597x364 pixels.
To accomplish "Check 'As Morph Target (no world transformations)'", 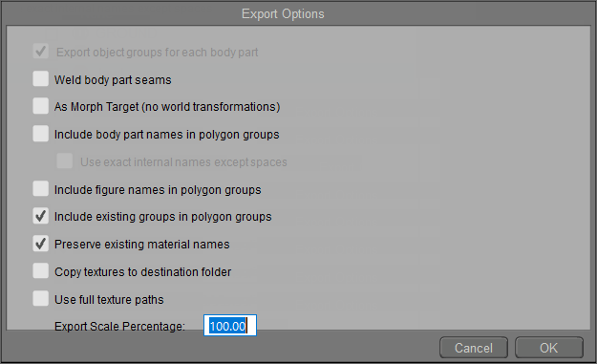I will click(x=40, y=106).
